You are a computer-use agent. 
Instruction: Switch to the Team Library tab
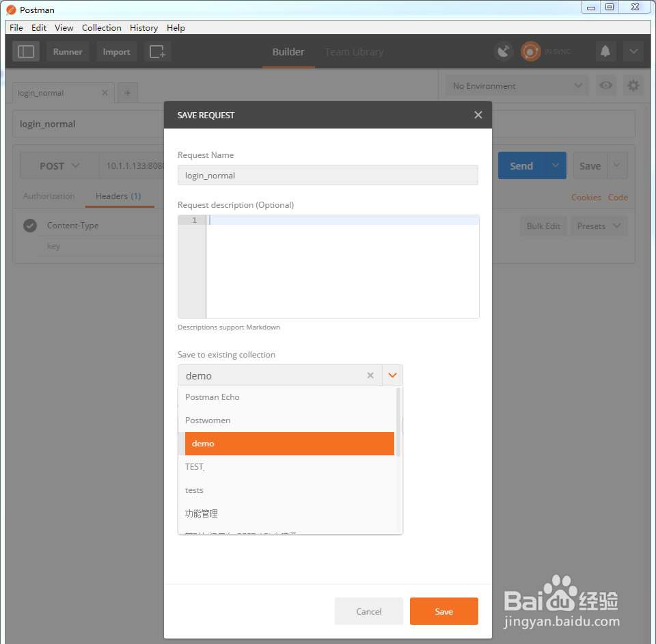pos(354,52)
